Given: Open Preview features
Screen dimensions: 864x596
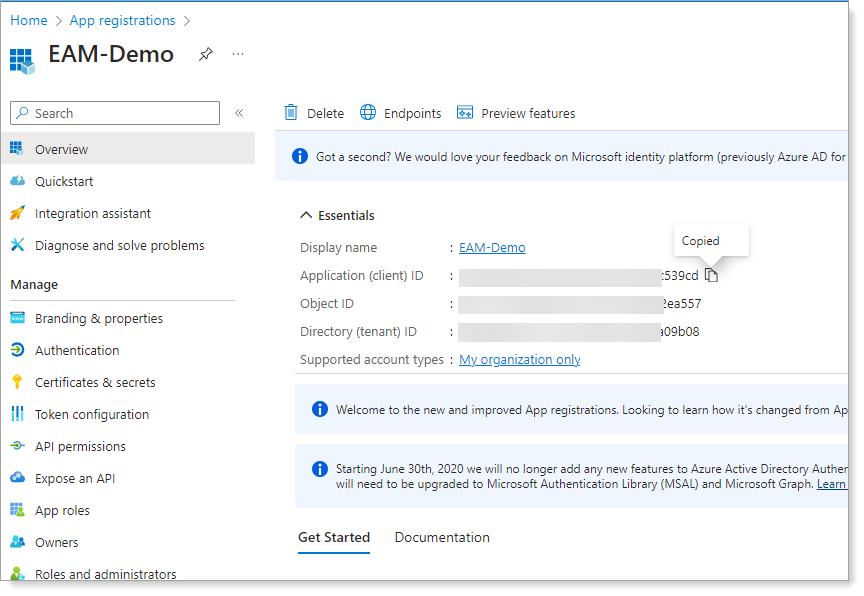Looking at the screenshot, I should click(516, 113).
